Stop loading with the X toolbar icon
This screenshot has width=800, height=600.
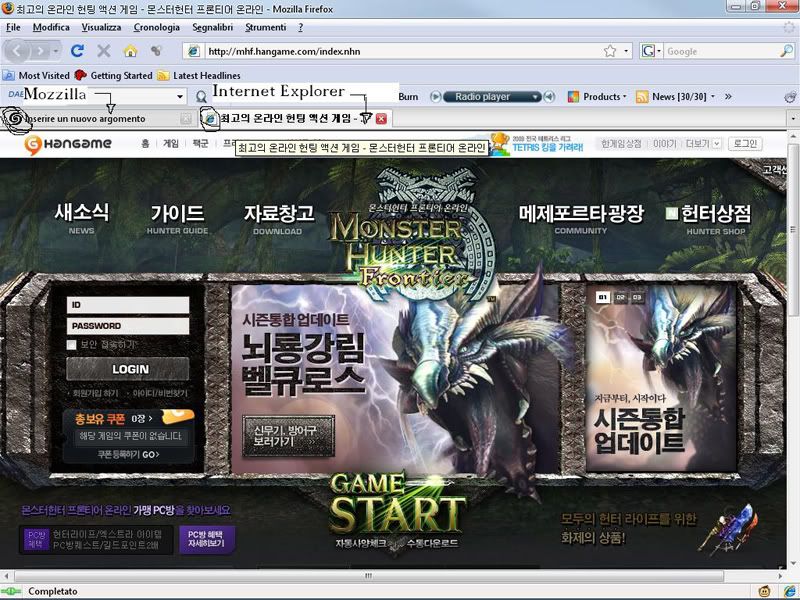pyautogui.click(x=104, y=51)
